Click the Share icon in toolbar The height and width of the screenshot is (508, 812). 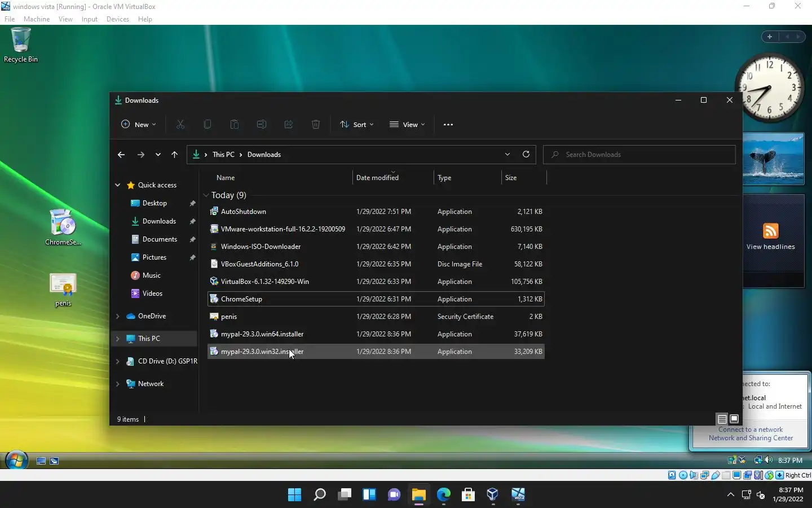[x=289, y=124]
